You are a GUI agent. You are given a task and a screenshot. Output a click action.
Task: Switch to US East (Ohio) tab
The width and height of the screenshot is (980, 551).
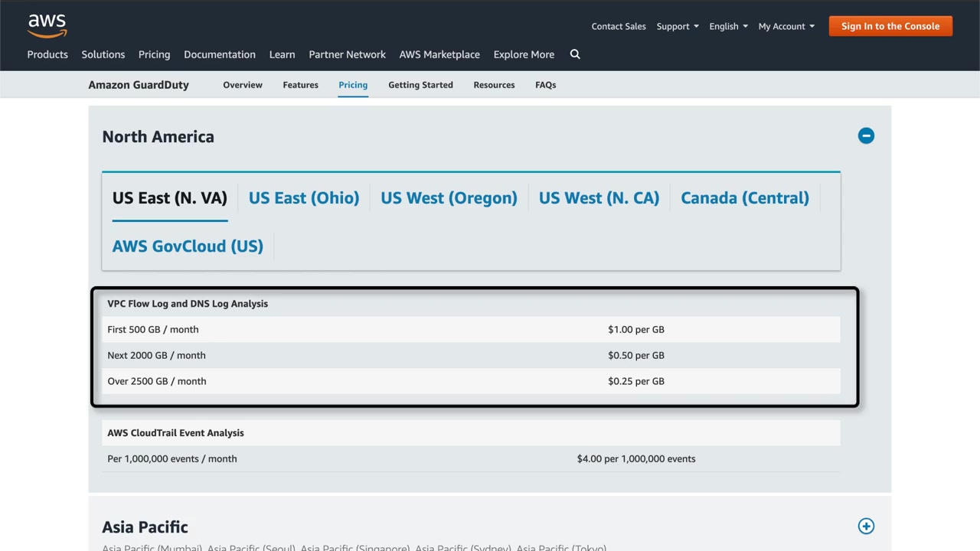tap(304, 198)
